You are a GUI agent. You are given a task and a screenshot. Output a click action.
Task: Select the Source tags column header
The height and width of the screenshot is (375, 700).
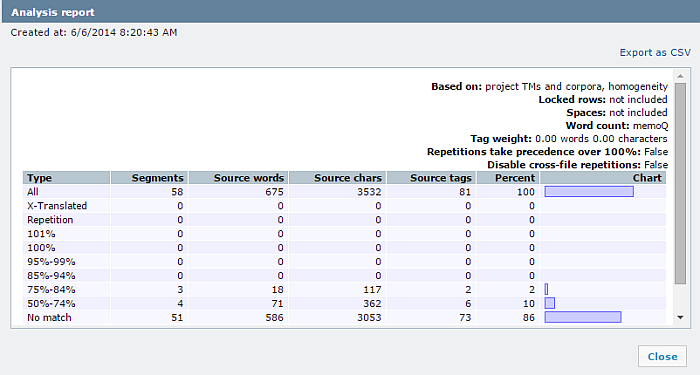pos(431,178)
